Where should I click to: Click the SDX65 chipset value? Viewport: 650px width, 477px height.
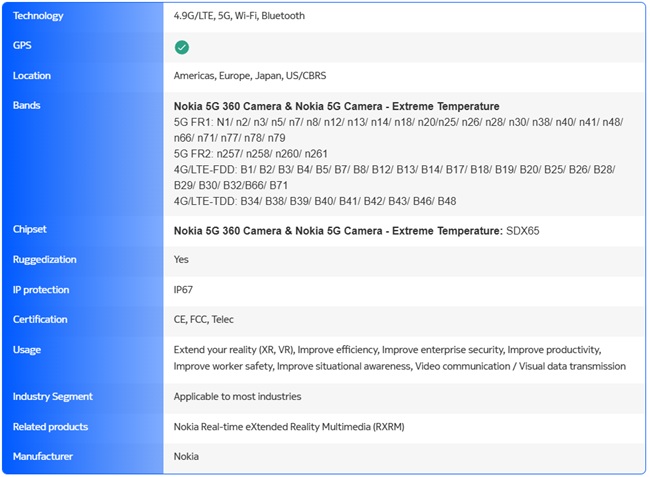[x=522, y=231]
